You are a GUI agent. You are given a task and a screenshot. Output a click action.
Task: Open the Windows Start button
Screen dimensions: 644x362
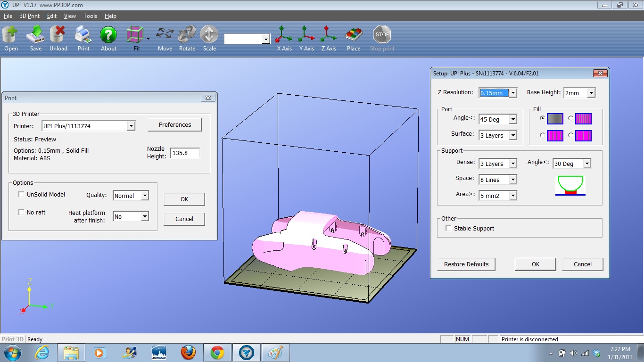coord(12,353)
